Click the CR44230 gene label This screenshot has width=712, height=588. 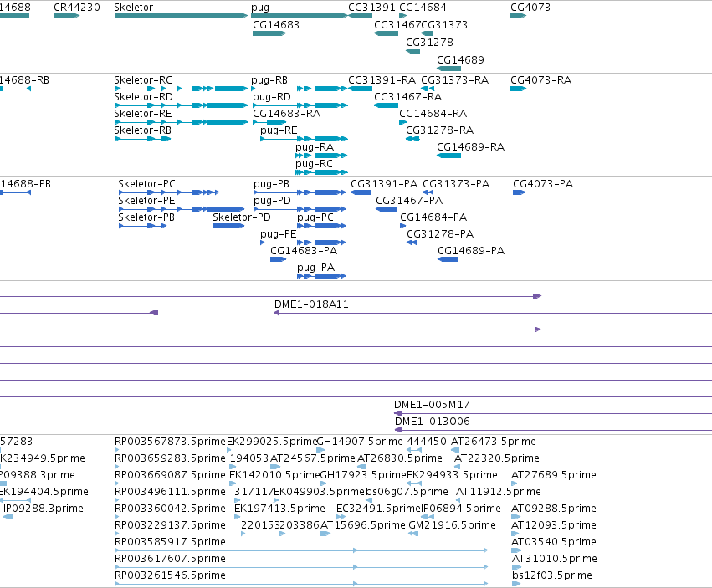pos(77,8)
